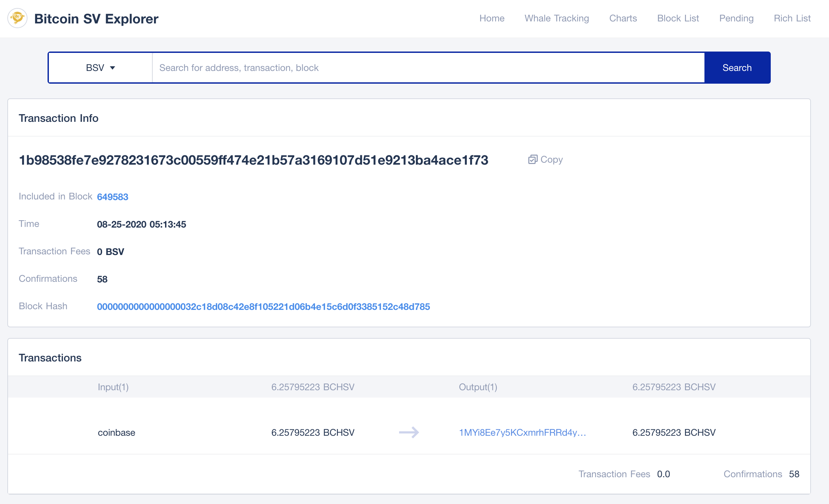Click the coinbase input text
Viewport: 829px width, 504px height.
click(x=117, y=432)
